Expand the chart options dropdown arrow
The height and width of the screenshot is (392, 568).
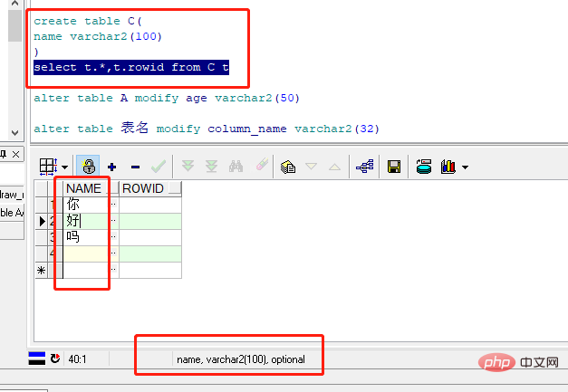(465, 167)
